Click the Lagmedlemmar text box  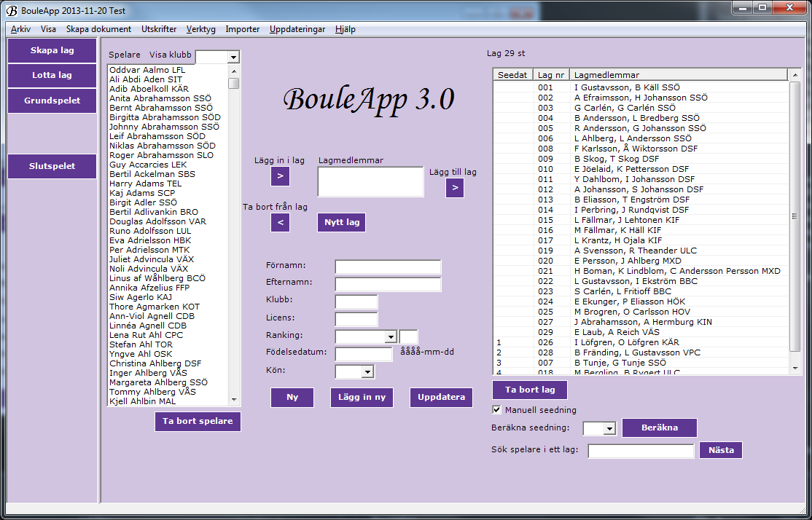pos(371,181)
